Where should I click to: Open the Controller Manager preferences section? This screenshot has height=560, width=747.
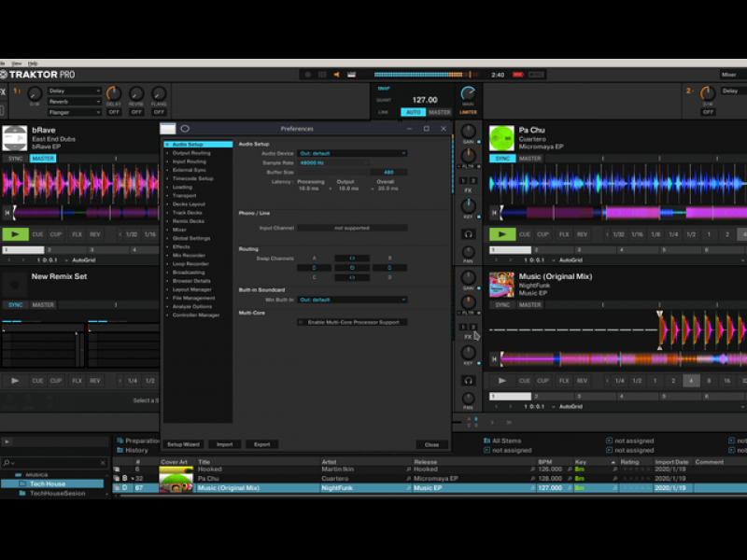click(x=196, y=315)
